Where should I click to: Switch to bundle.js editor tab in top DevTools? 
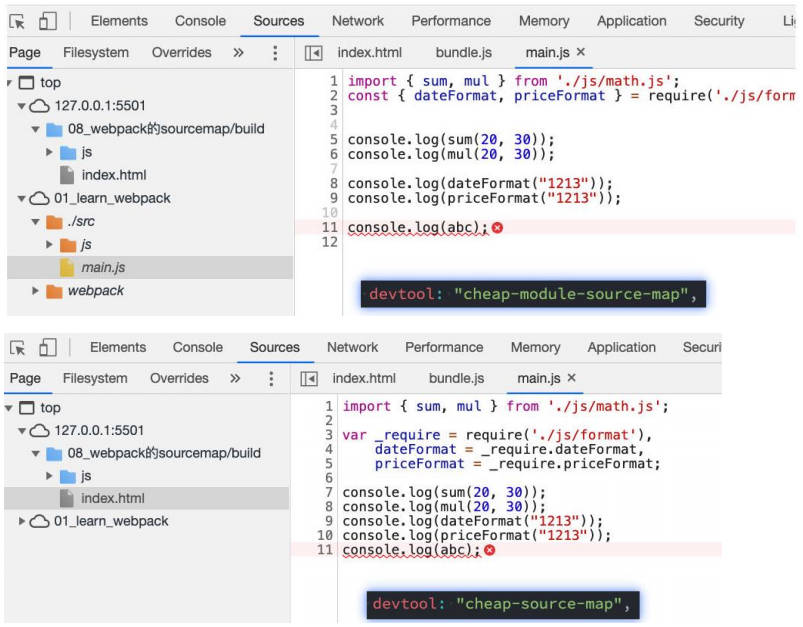tap(463, 52)
